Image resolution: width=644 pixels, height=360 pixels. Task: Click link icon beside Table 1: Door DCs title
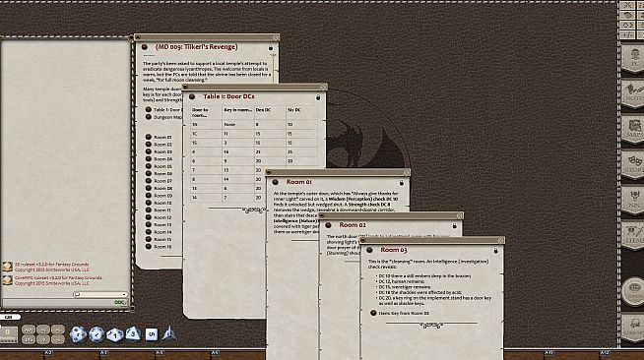pyautogui.click(x=192, y=96)
